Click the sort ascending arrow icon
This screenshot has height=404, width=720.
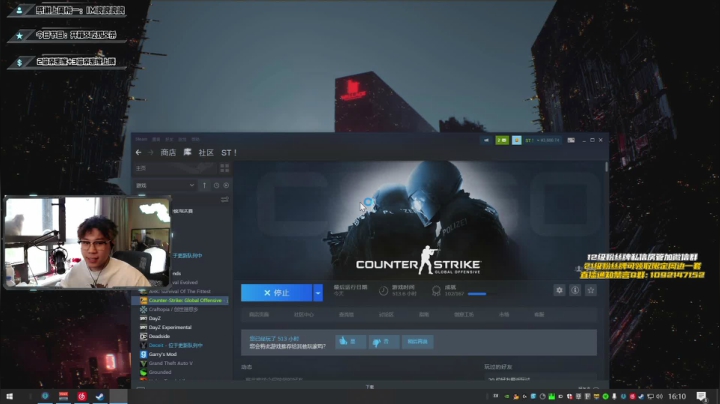click(205, 185)
